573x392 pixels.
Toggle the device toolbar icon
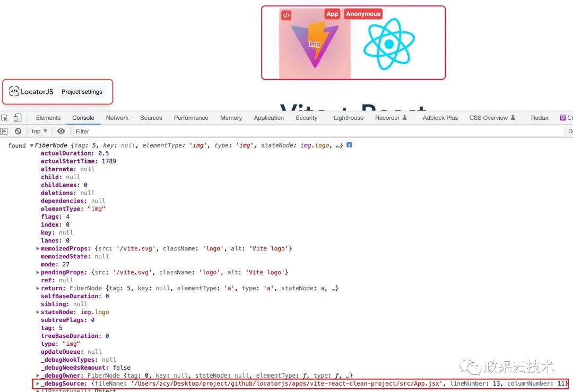click(x=17, y=118)
